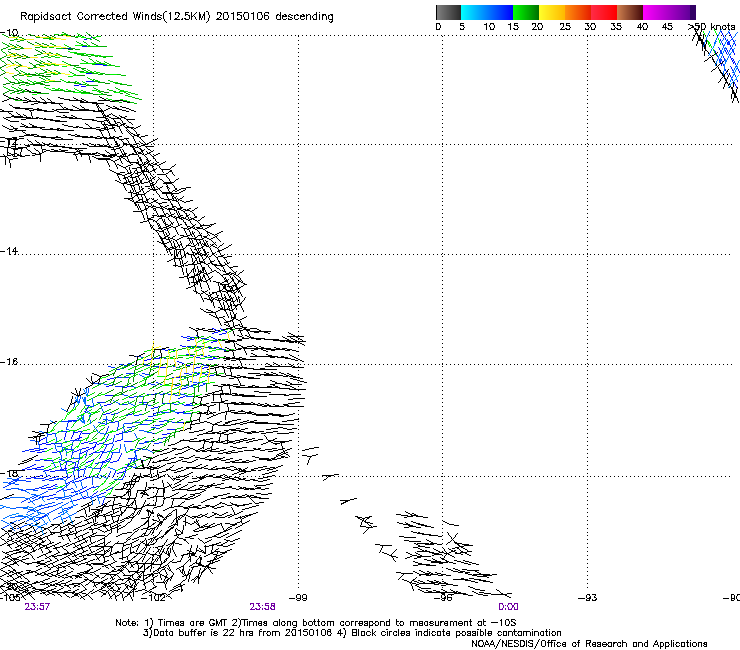Screen dimensions: 740x650
Task: Click the -10 latitude axis label
Action: point(9,33)
